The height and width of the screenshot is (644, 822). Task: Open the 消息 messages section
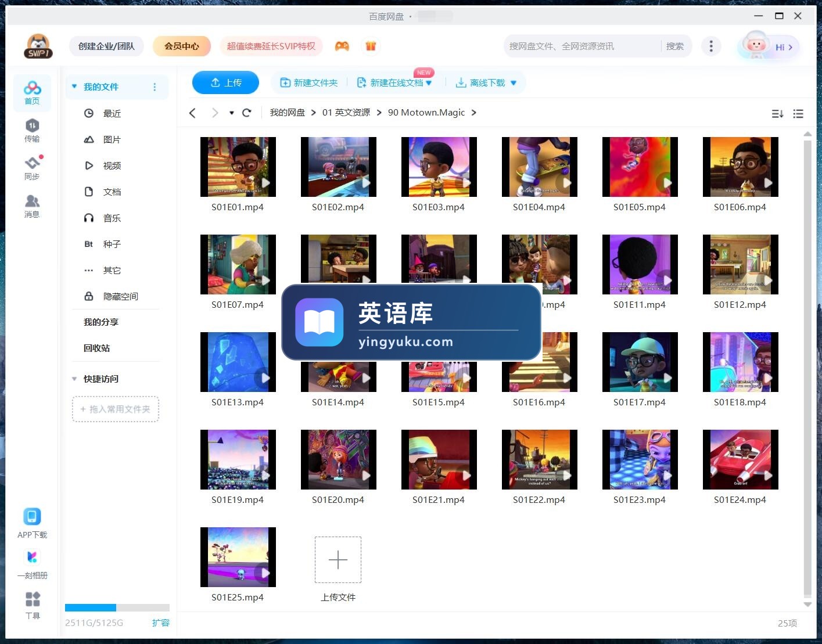point(32,206)
